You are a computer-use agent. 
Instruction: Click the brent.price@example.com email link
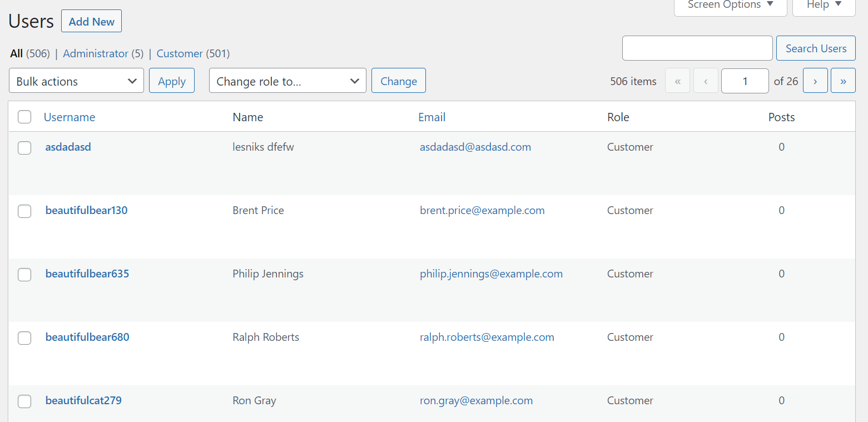point(482,211)
